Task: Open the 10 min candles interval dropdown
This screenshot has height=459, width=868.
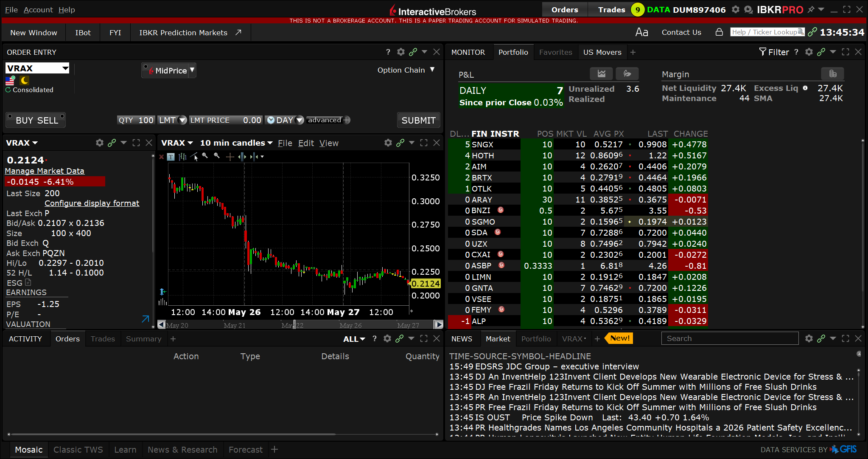Action: click(236, 143)
